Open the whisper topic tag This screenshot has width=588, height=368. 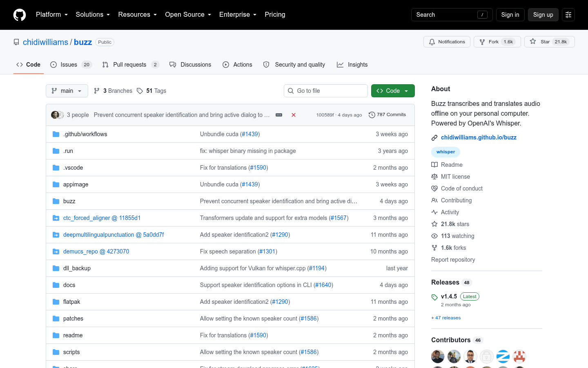tap(445, 152)
